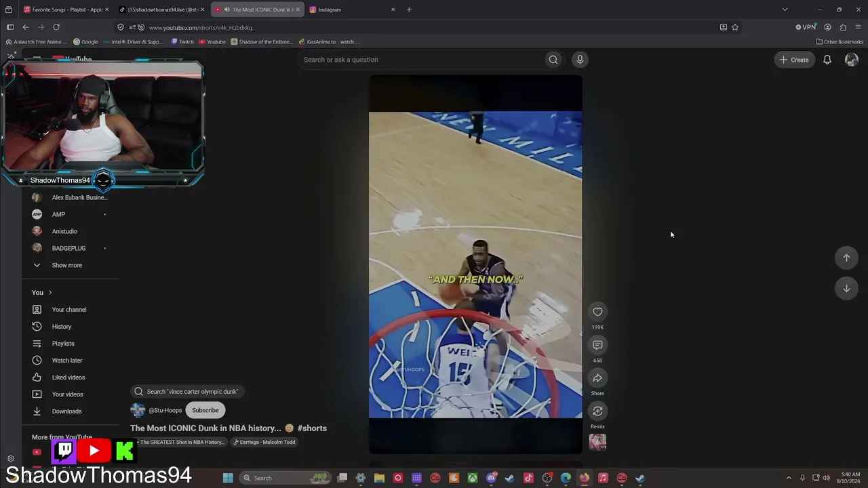Open the @Stu-Hoops channel link
Viewport: 868px width, 488px height.
165,410
